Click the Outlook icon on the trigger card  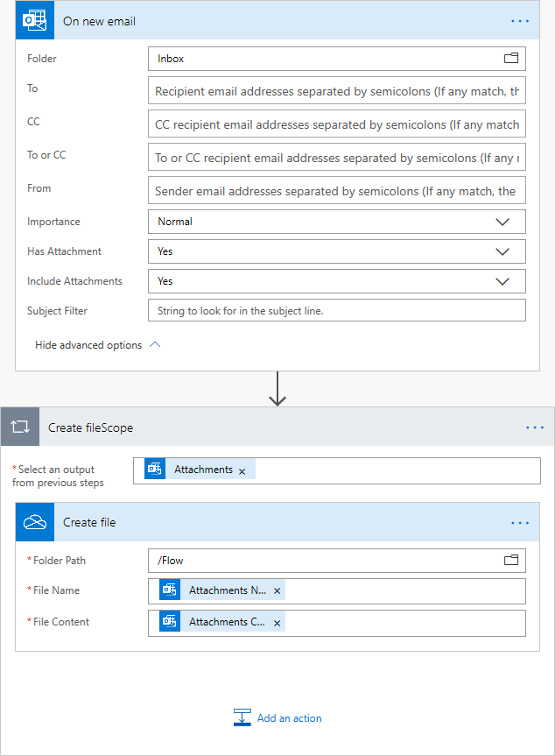coord(34,19)
